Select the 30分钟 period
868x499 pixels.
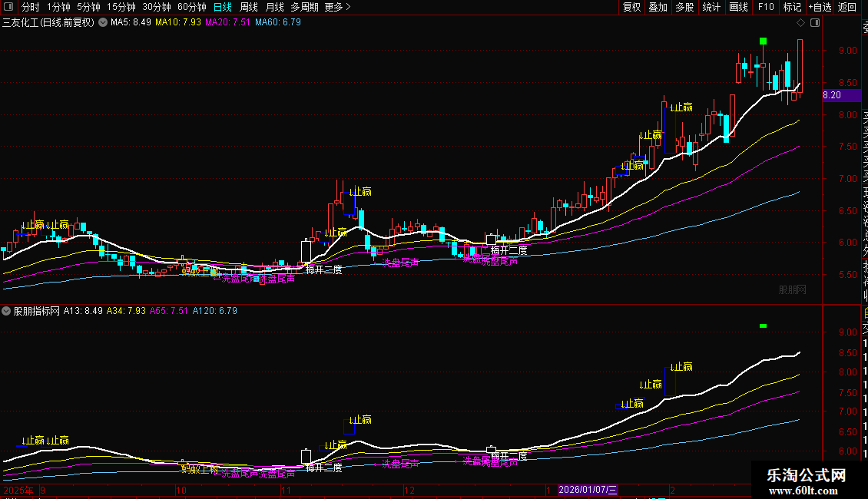click(157, 7)
